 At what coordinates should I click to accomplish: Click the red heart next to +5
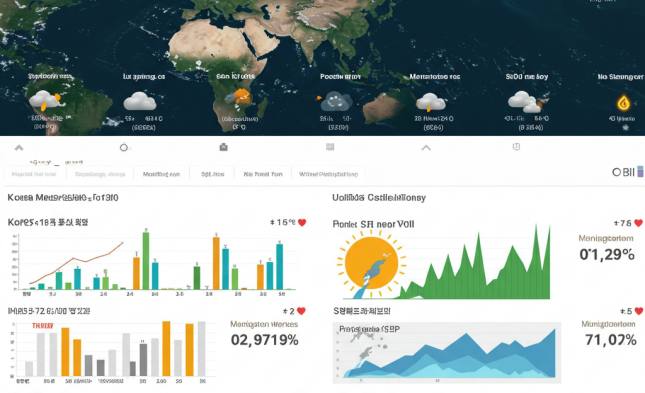coord(639,312)
